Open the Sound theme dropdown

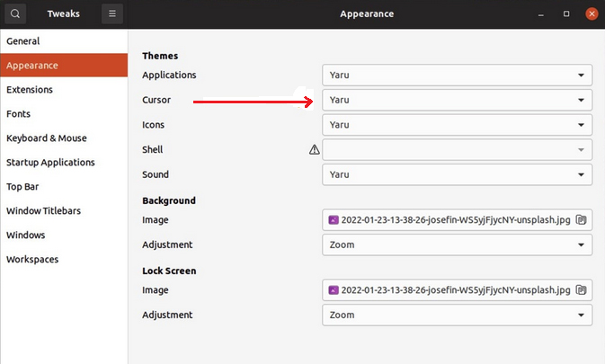click(x=458, y=174)
